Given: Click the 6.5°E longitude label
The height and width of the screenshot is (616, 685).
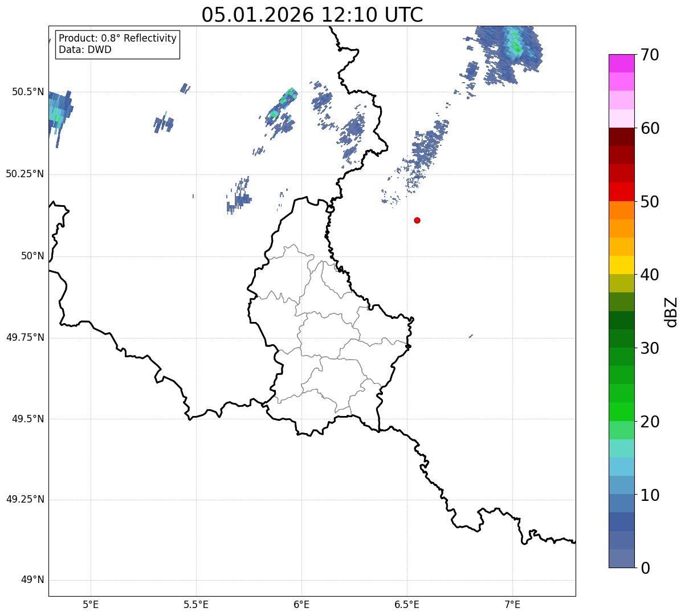Looking at the screenshot, I should tap(407, 604).
